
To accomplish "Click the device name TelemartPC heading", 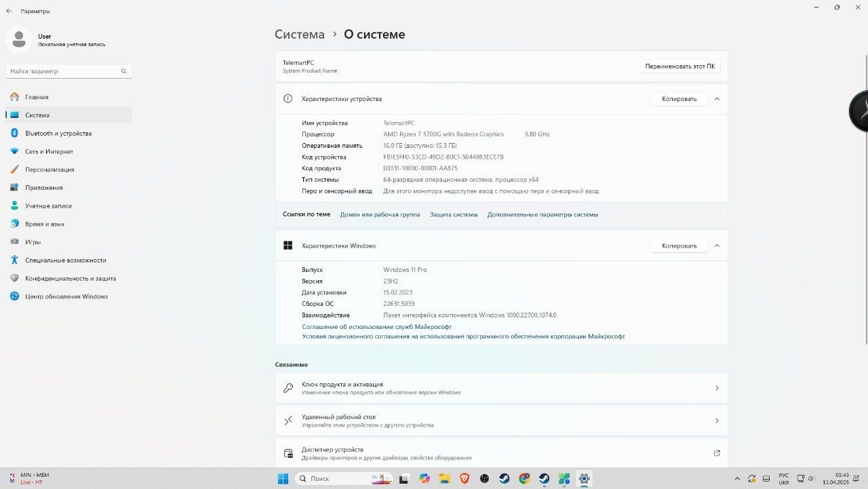I will tap(298, 62).
